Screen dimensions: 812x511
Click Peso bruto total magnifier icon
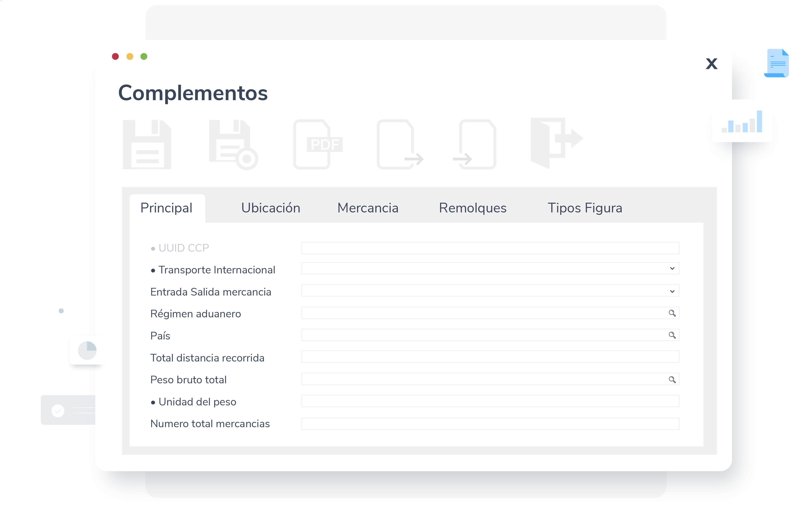pos(672,380)
